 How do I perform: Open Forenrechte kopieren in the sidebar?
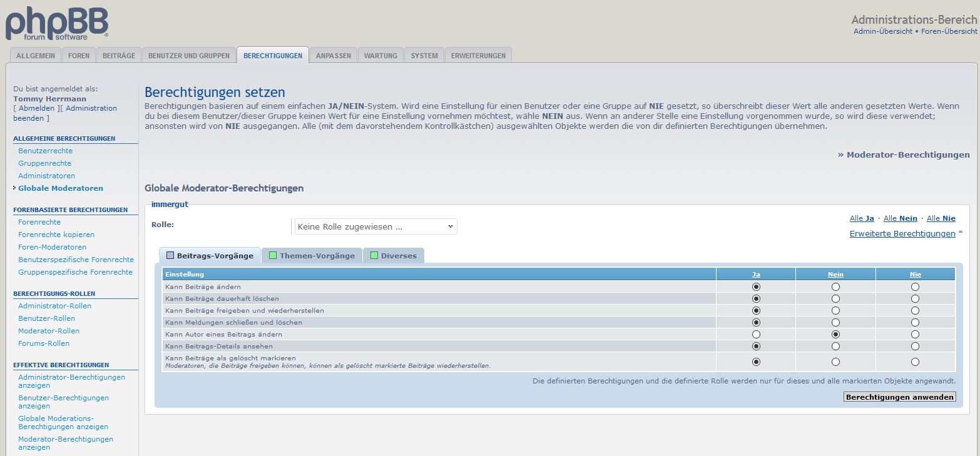56,235
